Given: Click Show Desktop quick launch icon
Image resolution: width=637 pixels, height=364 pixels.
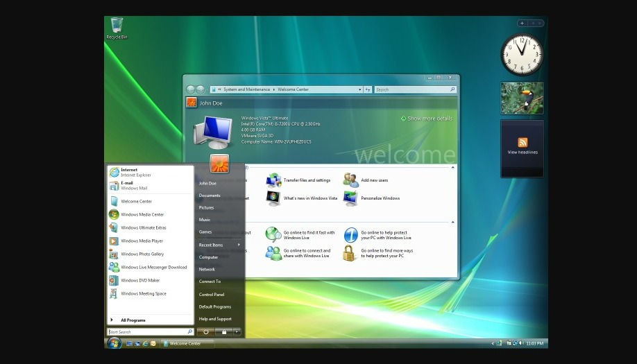Looking at the screenshot, I should pos(129,344).
